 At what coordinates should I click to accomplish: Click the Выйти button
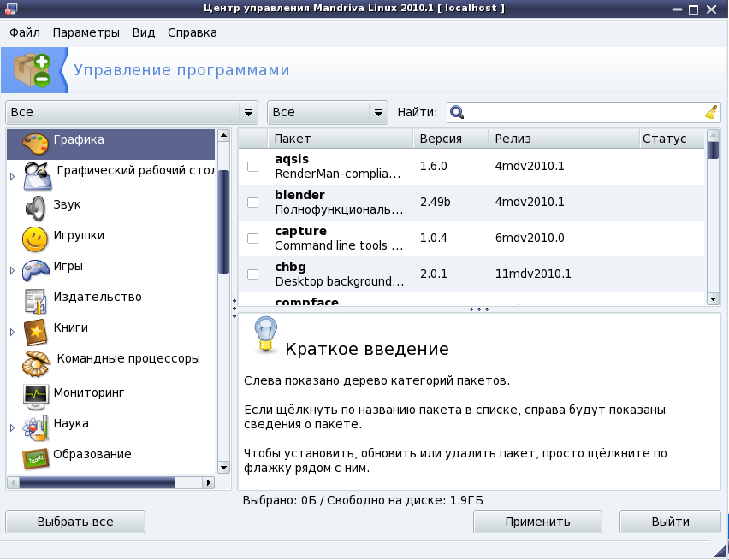670,522
